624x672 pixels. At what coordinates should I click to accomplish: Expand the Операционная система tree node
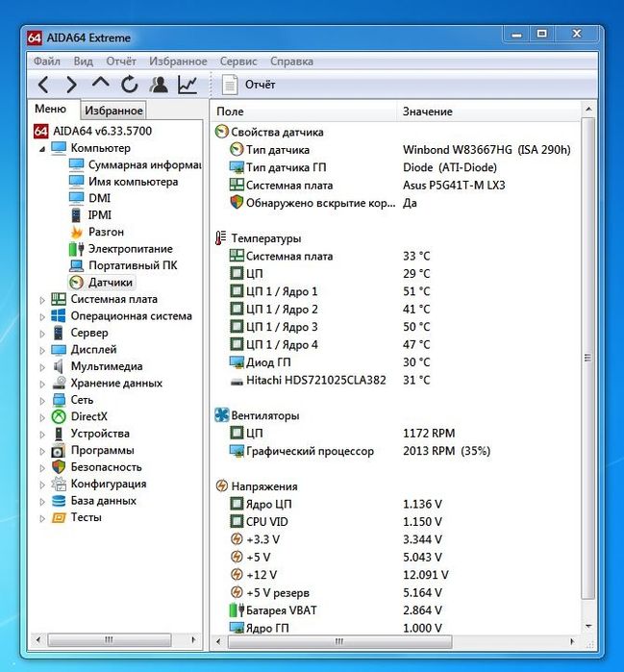click(x=42, y=316)
